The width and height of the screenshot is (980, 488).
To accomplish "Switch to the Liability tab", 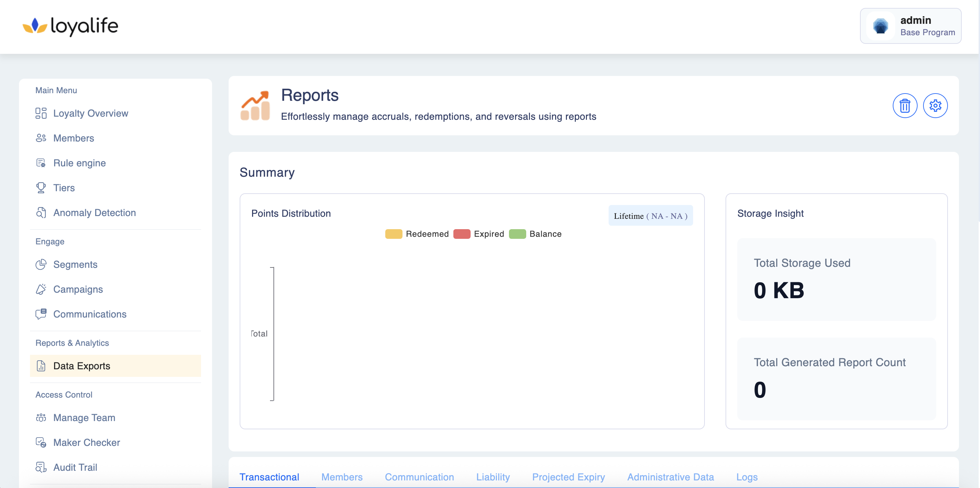I will (x=493, y=477).
